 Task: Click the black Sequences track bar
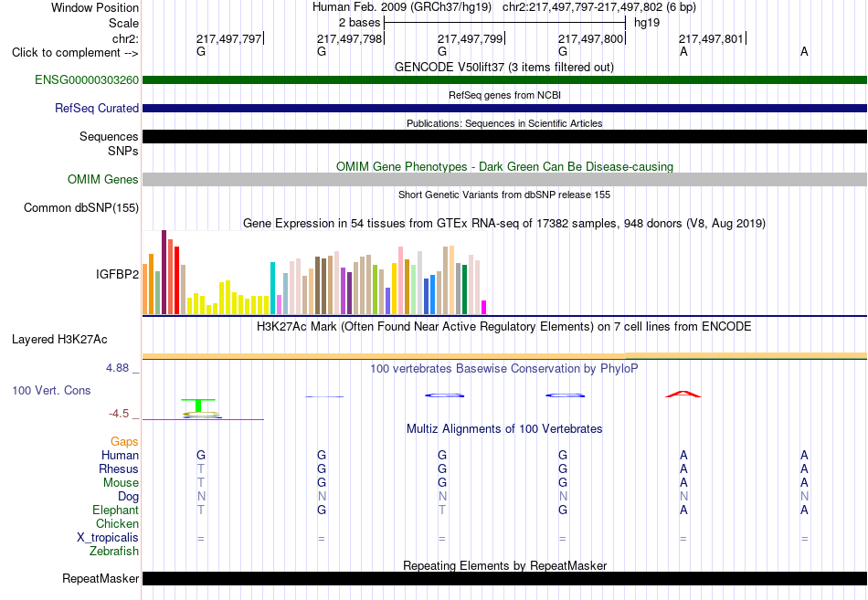(x=505, y=136)
